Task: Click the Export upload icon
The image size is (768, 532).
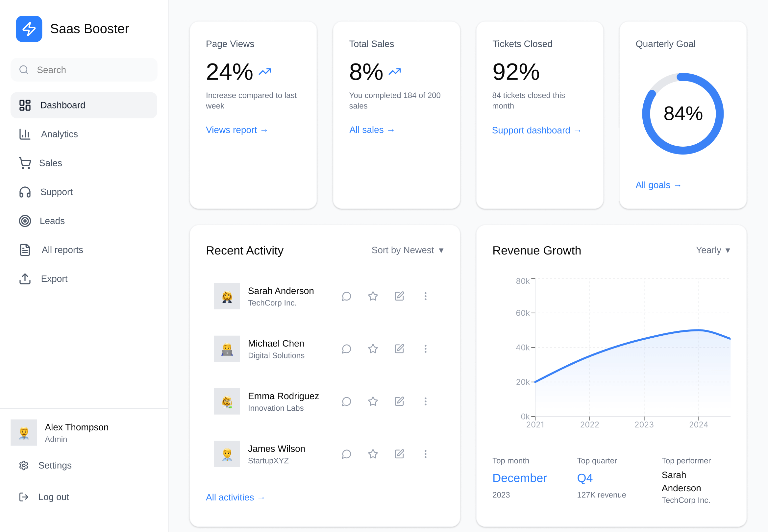Action: pos(24,279)
